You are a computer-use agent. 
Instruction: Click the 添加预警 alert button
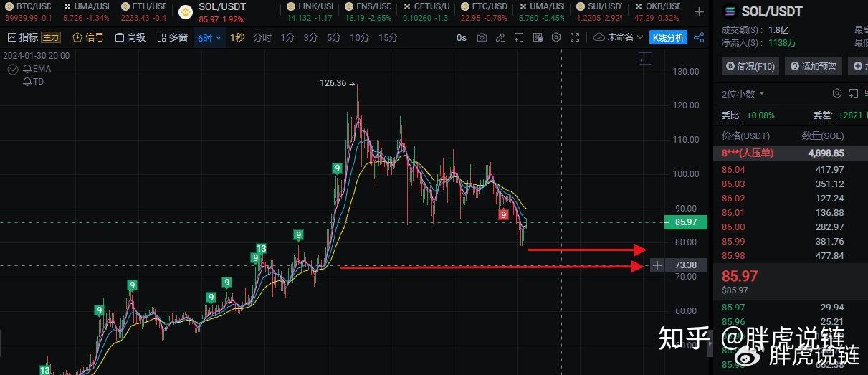point(814,66)
